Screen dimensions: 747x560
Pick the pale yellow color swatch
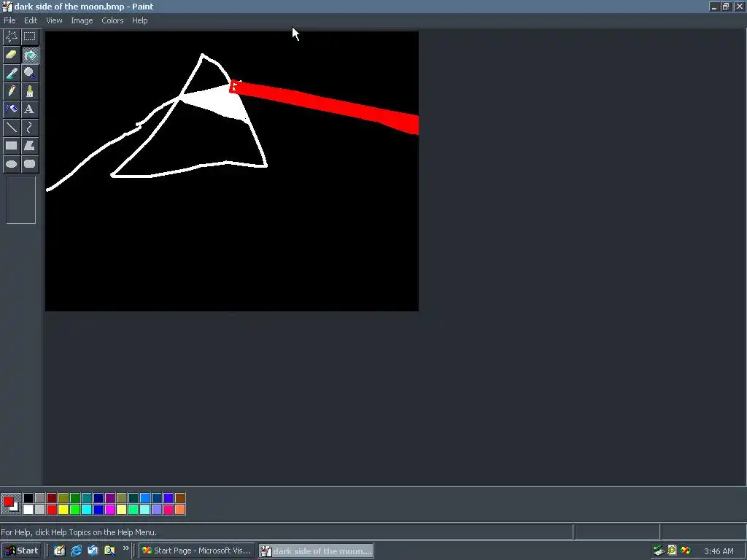pyautogui.click(x=122, y=510)
